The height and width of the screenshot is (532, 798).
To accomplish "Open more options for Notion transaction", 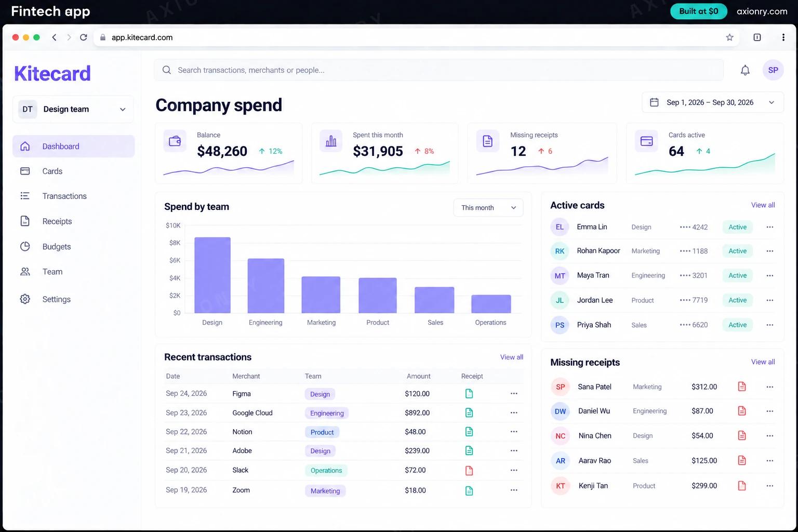I will click(514, 432).
